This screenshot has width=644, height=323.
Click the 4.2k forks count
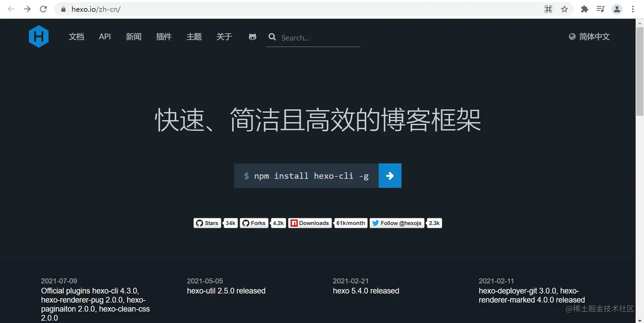click(278, 223)
